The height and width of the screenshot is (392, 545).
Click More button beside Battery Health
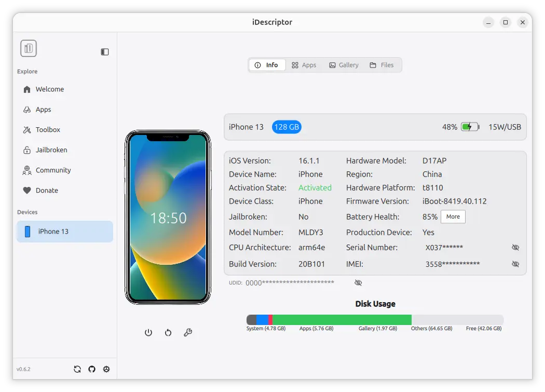(453, 217)
